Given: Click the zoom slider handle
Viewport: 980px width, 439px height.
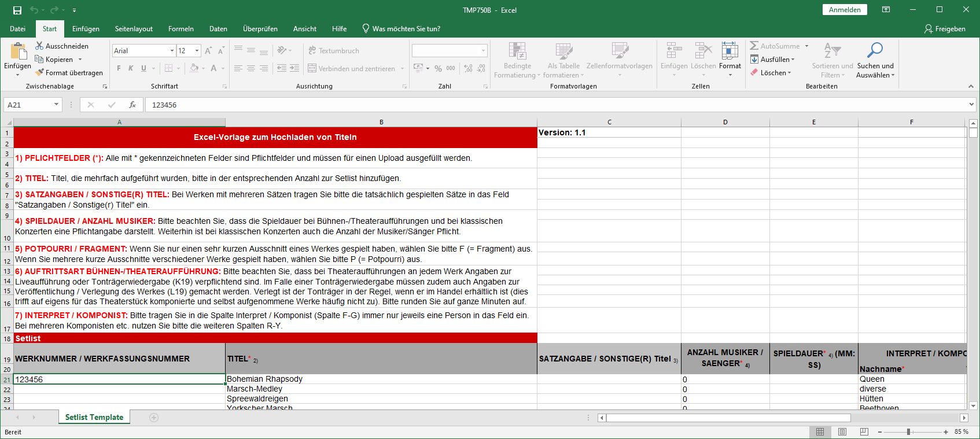Looking at the screenshot, I should pos(908,432).
